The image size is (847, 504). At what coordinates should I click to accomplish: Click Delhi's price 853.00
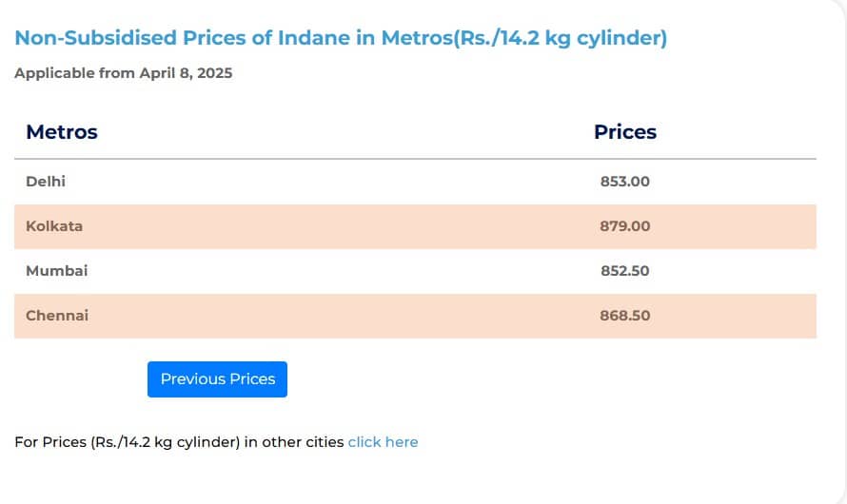click(624, 182)
